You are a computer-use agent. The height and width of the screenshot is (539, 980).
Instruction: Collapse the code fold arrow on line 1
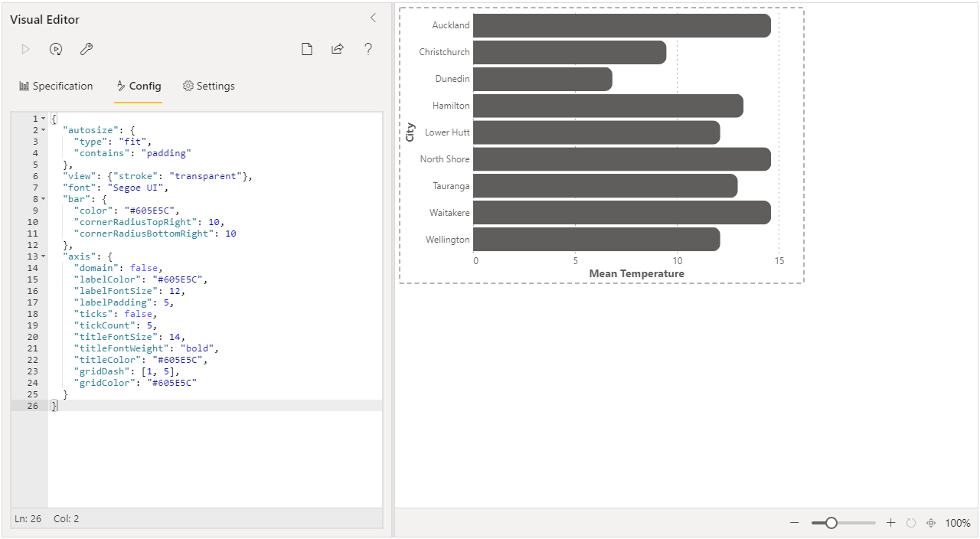tap(43, 119)
